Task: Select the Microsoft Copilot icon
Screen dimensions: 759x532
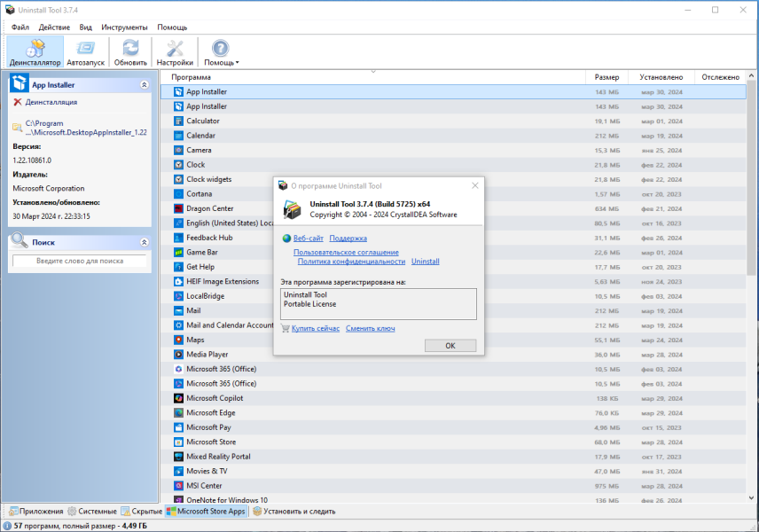Action: tap(178, 398)
